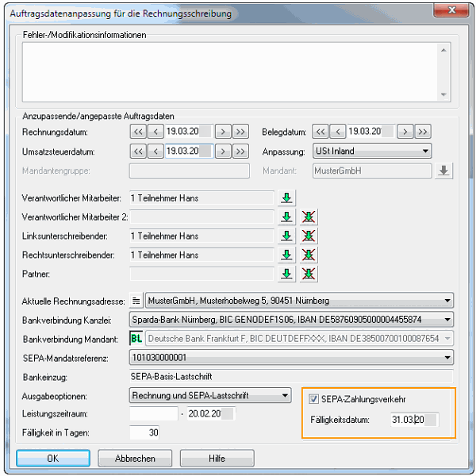
Task: Remove Partner using crossed arrow icon
Action: click(x=307, y=274)
